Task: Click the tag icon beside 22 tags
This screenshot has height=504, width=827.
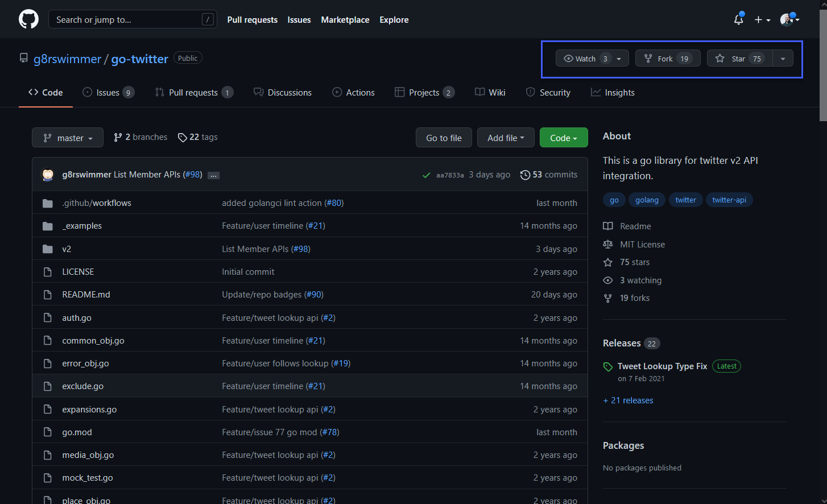Action: click(183, 137)
